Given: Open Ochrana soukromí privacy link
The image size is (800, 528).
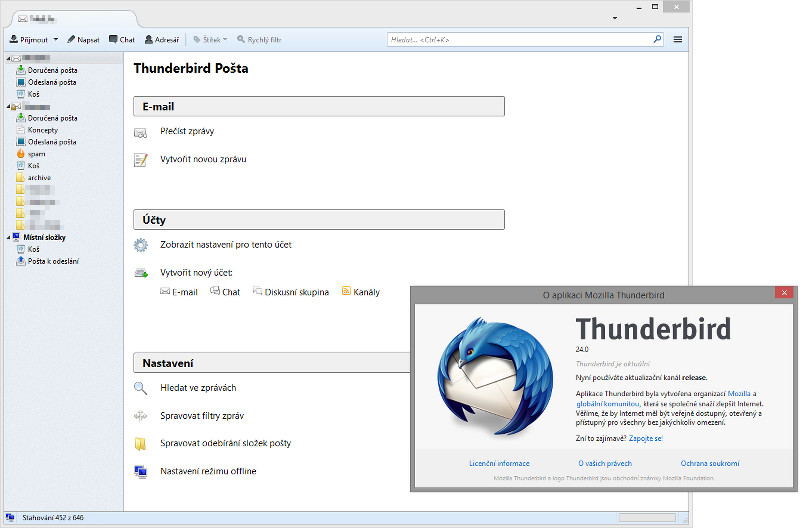Looking at the screenshot, I should tap(710, 463).
